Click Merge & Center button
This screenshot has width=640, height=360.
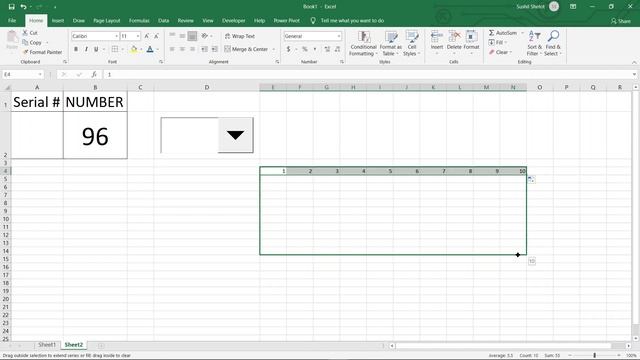(246, 49)
